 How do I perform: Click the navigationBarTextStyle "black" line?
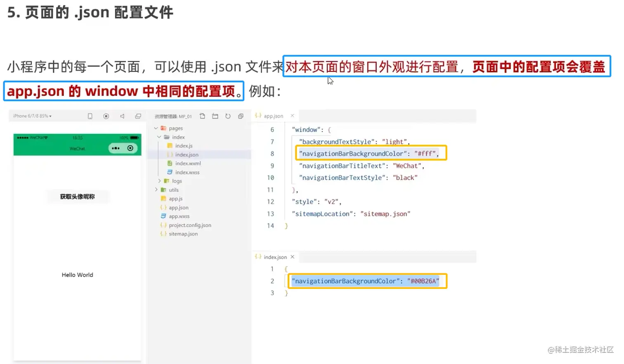tap(358, 178)
